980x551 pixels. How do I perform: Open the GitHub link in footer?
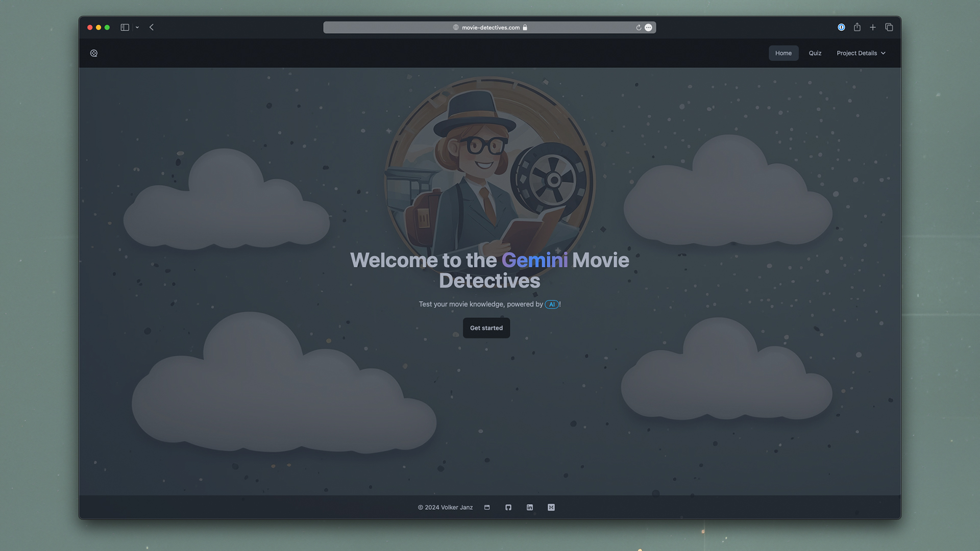(508, 507)
